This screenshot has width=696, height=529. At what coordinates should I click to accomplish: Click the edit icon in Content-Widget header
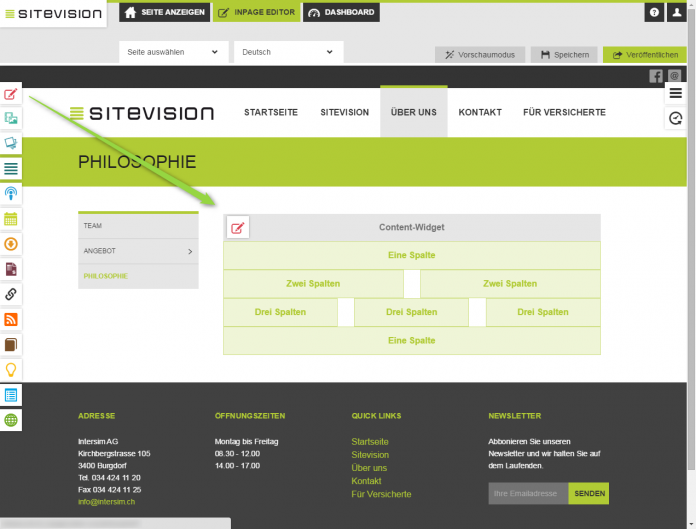coord(238,228)
